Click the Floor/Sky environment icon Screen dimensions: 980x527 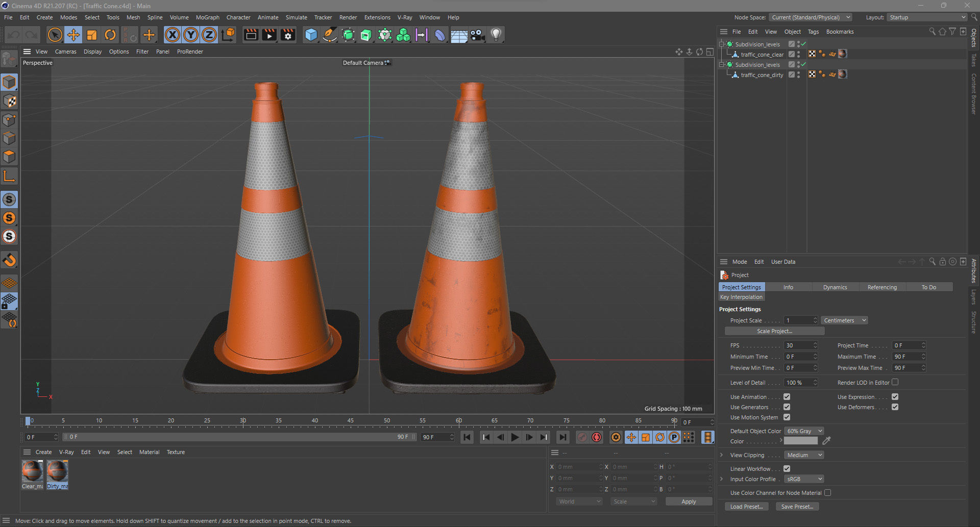click(458, 35)
